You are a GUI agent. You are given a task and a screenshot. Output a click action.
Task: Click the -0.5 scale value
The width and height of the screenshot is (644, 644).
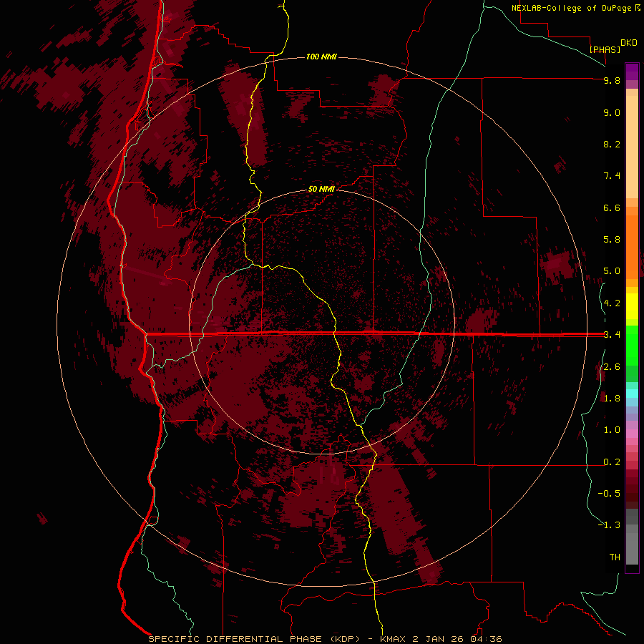pyautogui.click(x=609, y=494)
